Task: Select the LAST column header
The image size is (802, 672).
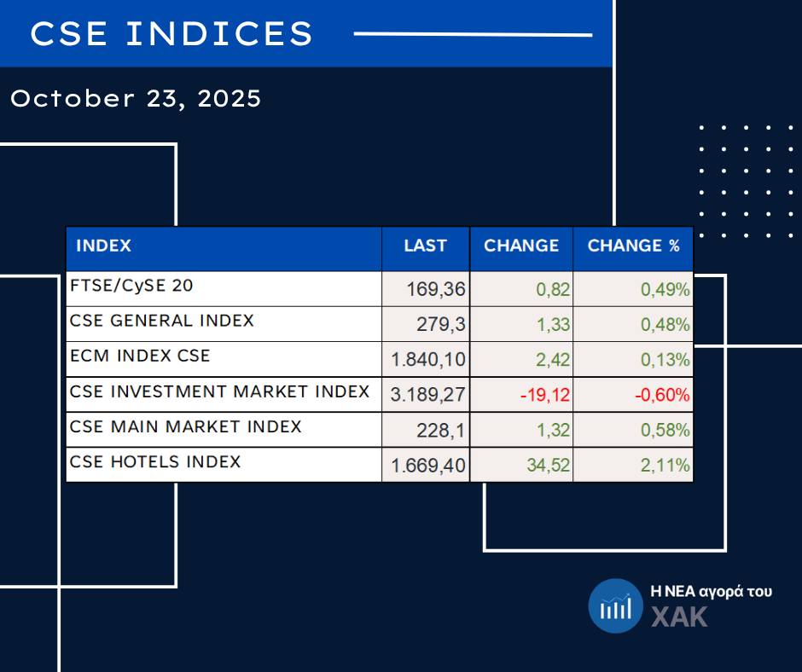Action: pos(425,246)
